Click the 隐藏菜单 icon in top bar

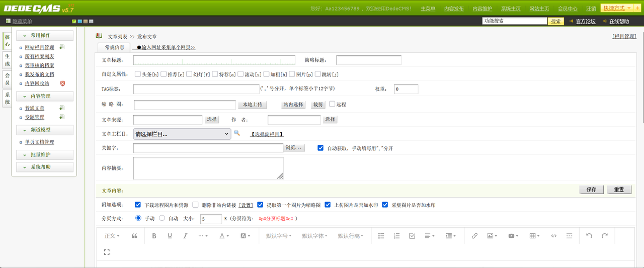coord(8,21)
